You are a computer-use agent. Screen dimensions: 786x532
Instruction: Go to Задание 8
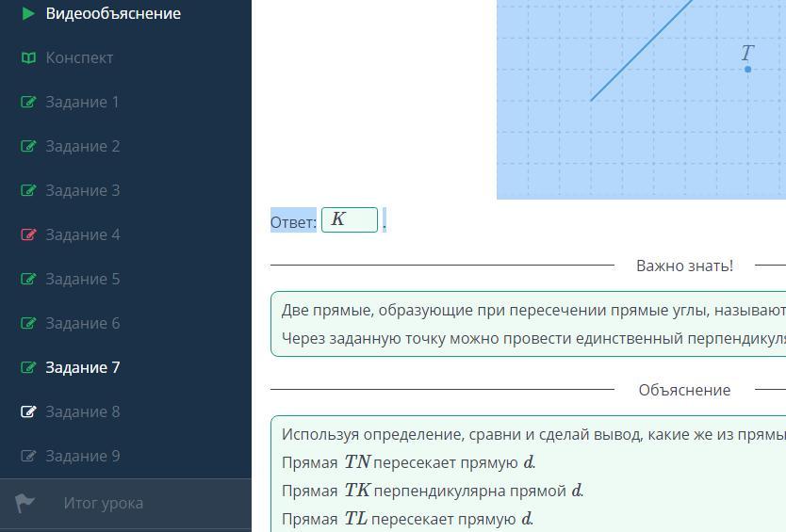pos(83,411)
